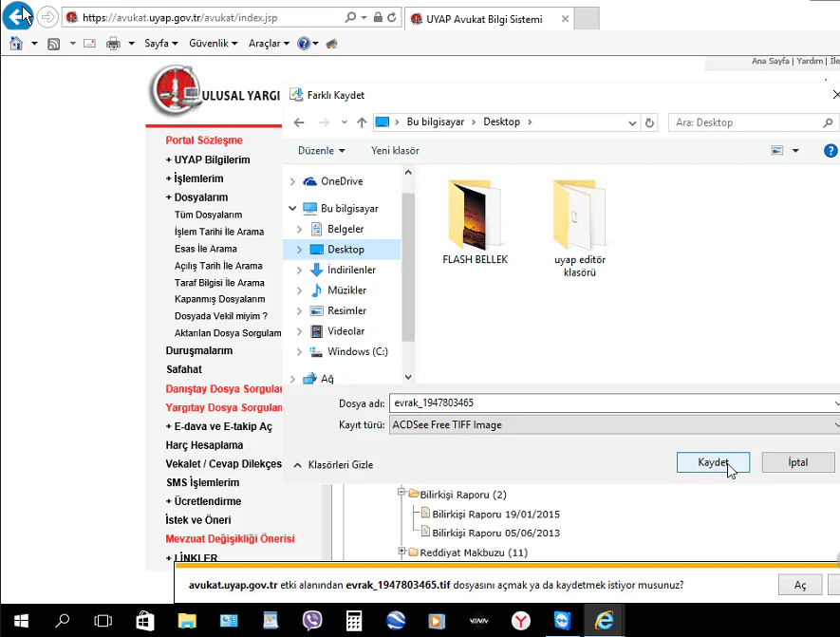Click the RSS feeds icon
Image resolution: width=840 pixels, height=637 pixels.
pyautogui.click(x=53, y=44)
